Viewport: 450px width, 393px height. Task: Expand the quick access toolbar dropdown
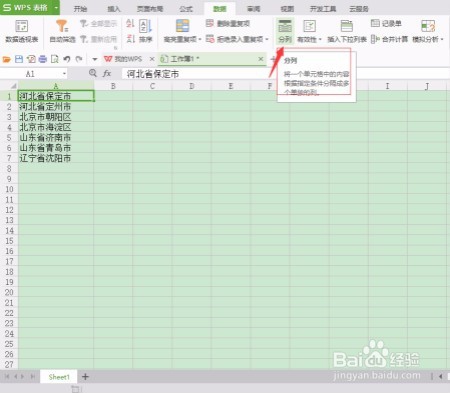pyautogui.click(x=95, y=59)
